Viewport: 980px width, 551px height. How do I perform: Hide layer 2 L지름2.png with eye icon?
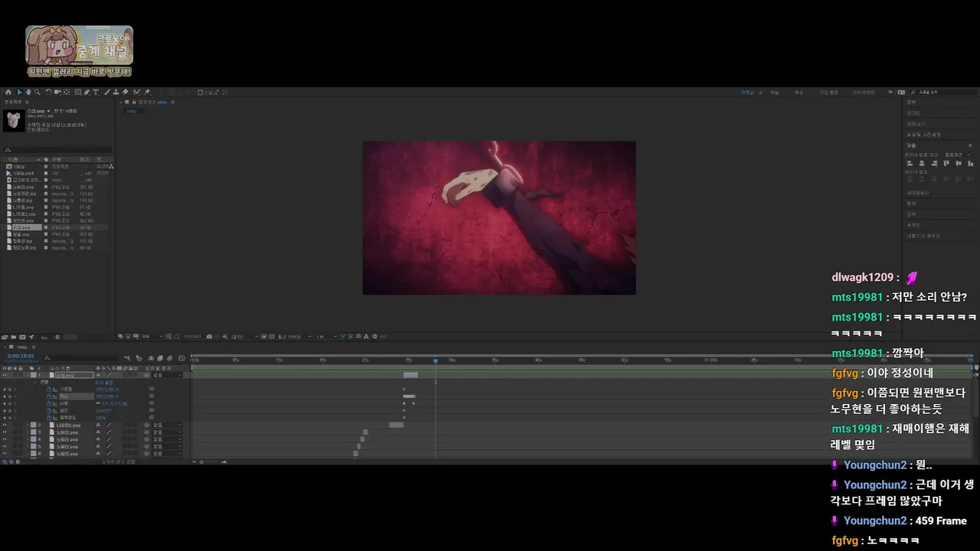(x=5, y=425)
